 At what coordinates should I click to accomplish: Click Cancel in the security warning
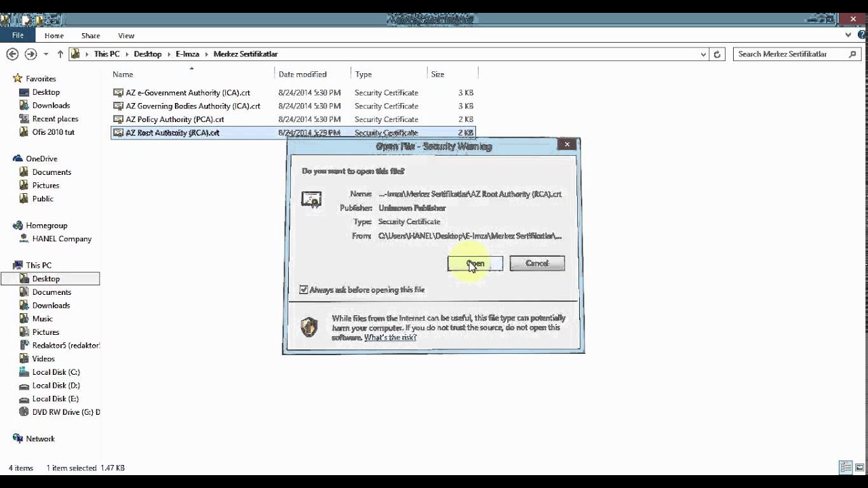[x=537, y=263]
